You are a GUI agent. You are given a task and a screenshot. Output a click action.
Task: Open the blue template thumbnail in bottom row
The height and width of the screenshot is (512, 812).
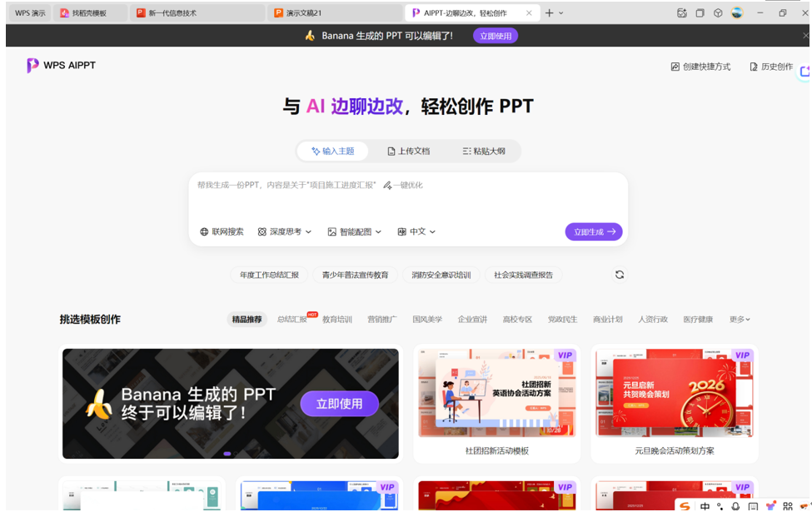tap(319, 496)
